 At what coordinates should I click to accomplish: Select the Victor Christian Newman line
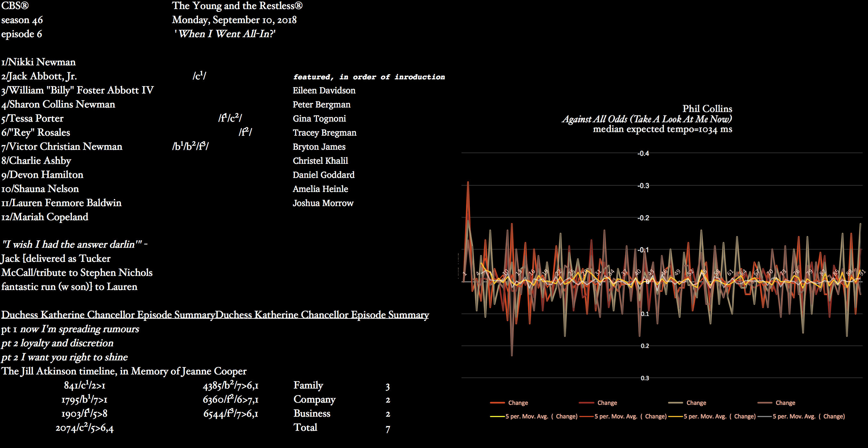point(62,146)
